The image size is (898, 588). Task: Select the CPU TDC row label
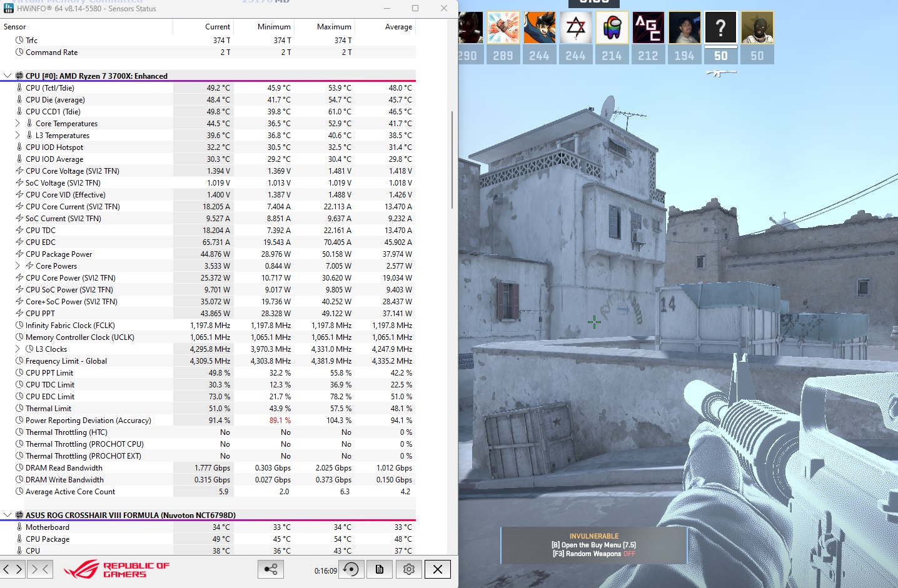(41, 231)
